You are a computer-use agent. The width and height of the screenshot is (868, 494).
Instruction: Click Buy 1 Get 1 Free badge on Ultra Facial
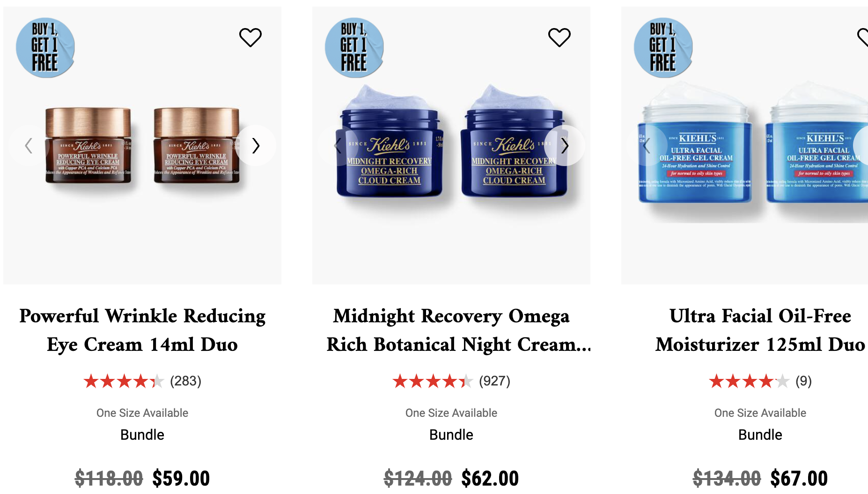(663, 48)
